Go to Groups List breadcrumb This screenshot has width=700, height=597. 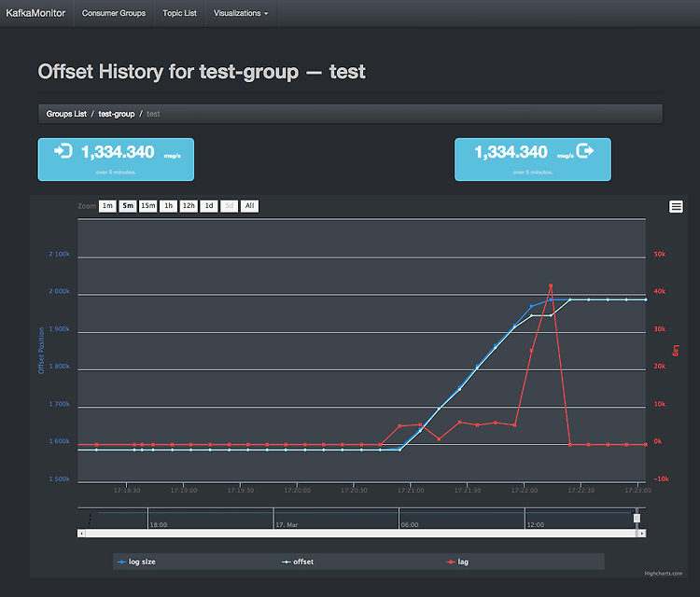pyautogui.click(x=66, y=114)
